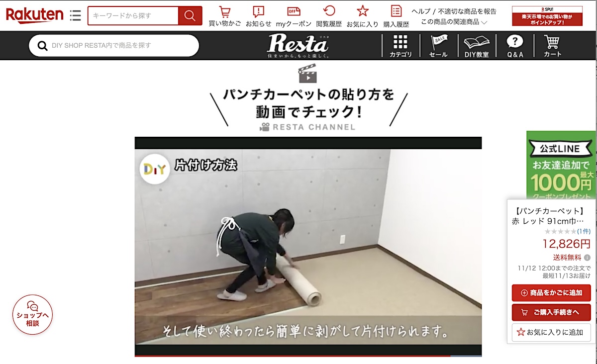The height and width of the screenshot is (364, 597).
Task: Click the shipping info icon next to 送料無料
Action: pos(587,258)
